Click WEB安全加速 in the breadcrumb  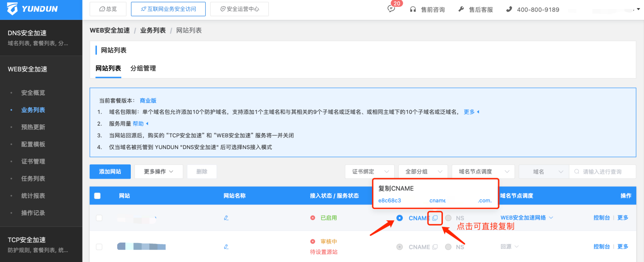tap(110, 30)
